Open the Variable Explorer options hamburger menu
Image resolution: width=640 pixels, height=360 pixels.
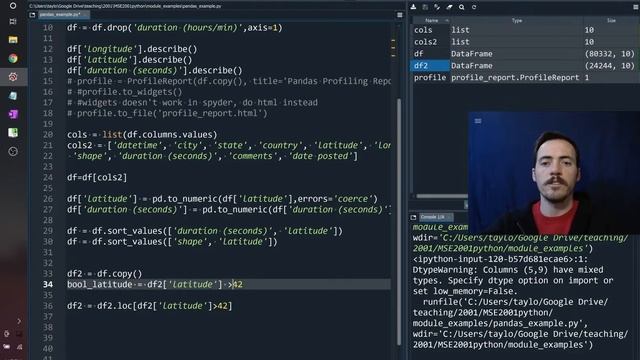coord(636,7)
